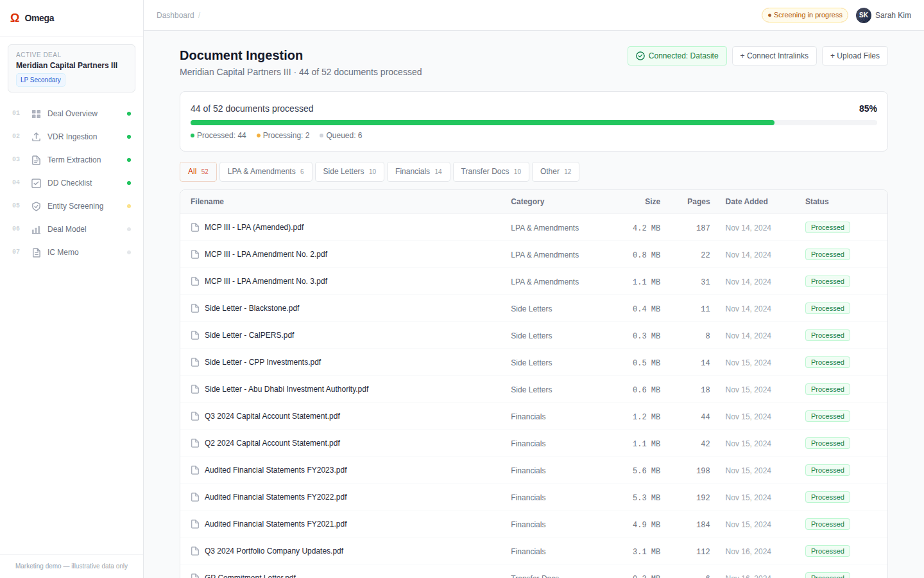Click the Dashboard breadcrumb link
The width and height of the screenshot is (924, 578).
[x=175, y=15]
